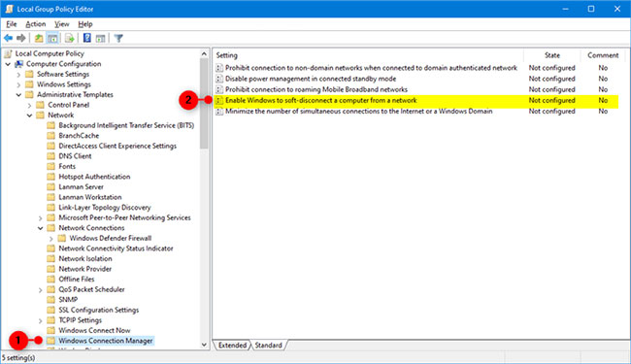
Task: Open the File menu
Action: (x=12, y=24)
